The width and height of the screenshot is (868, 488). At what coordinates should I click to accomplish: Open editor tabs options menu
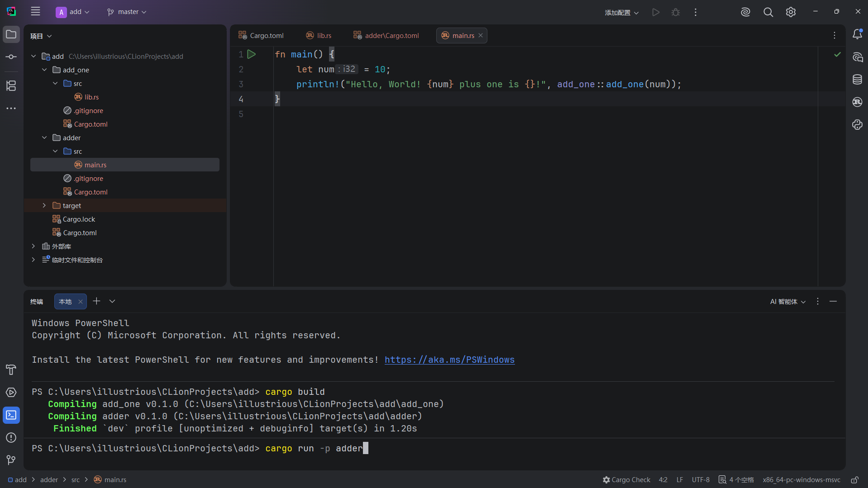(835, 35)
